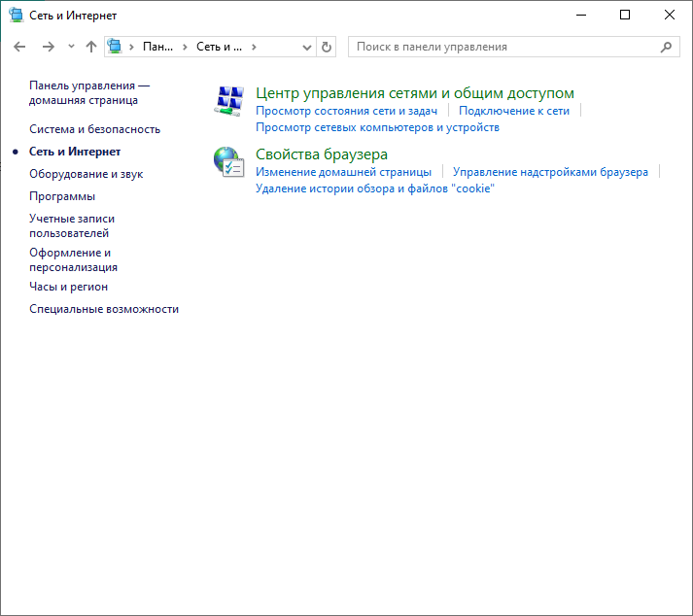
Task: Open 'Удаление истории обзора и файлов cookie'
Action: [x=375, y=188]
